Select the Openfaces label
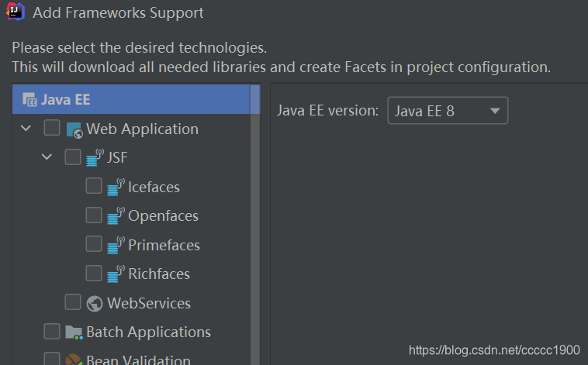The image size is (588, 365). tap(163, 216)
